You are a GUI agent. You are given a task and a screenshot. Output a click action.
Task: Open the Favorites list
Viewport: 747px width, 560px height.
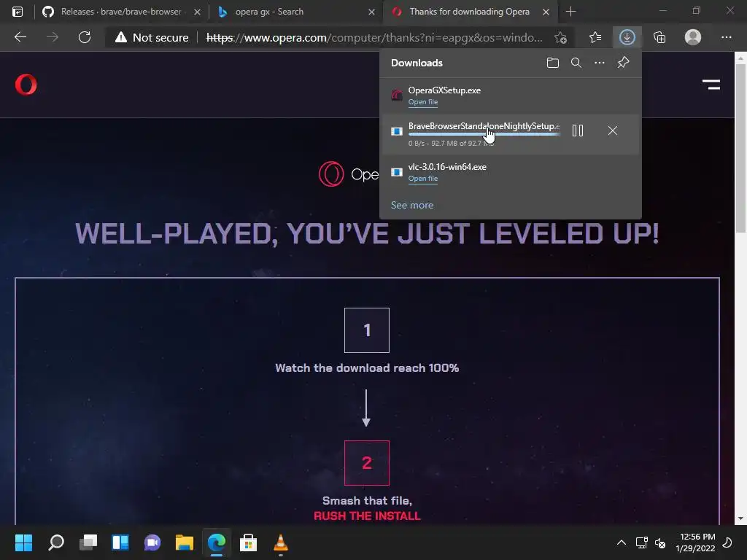coord(595,37)
